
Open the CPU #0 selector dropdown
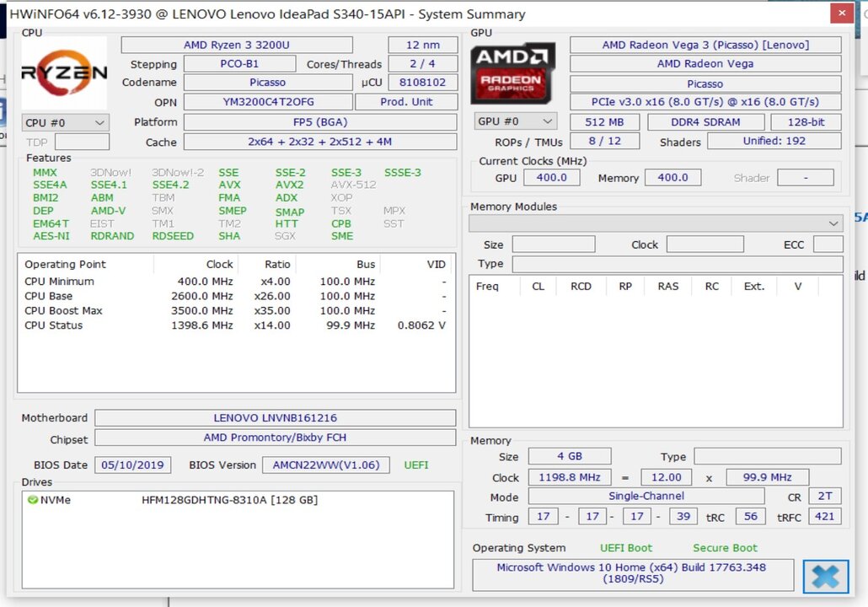(65, 123)
